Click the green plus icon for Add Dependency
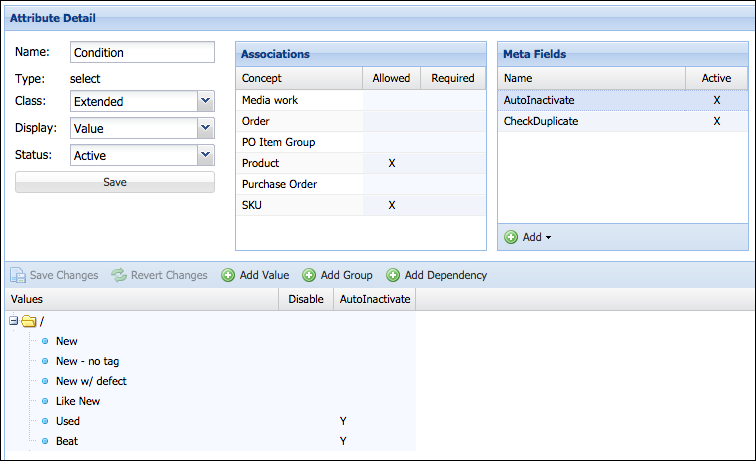This screenshot has width=756, height=461. point(393,275)
